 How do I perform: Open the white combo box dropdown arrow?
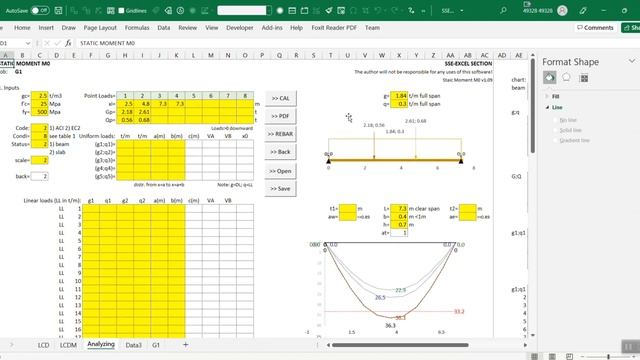click(x=269, y=11)
